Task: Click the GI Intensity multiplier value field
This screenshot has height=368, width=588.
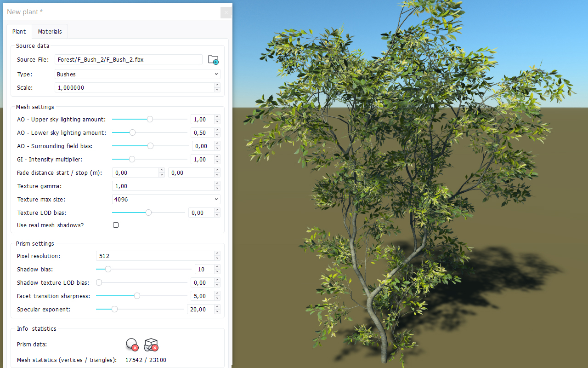Action: [202, 159]
